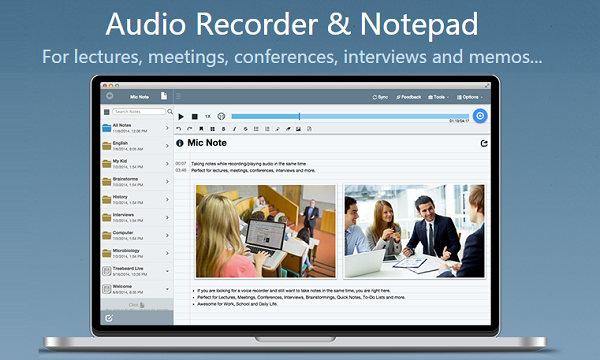600x360 pixels.
Task: Select the Treebeard Live note
Action: (x=137, y=271)
